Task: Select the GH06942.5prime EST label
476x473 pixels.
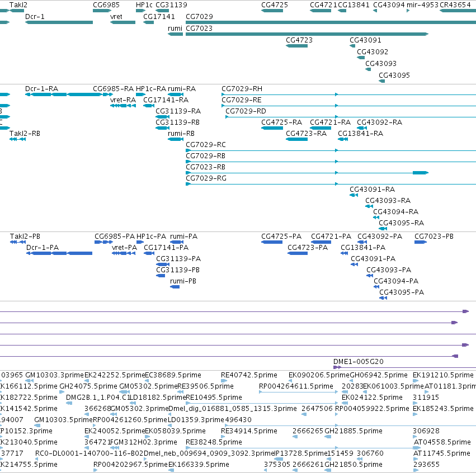Action: 379,375
